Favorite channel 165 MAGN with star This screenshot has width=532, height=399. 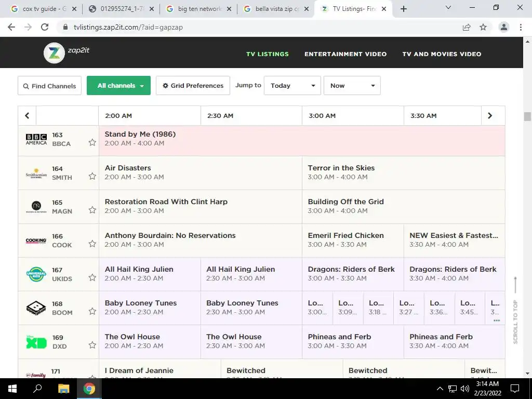click(92, 210)
